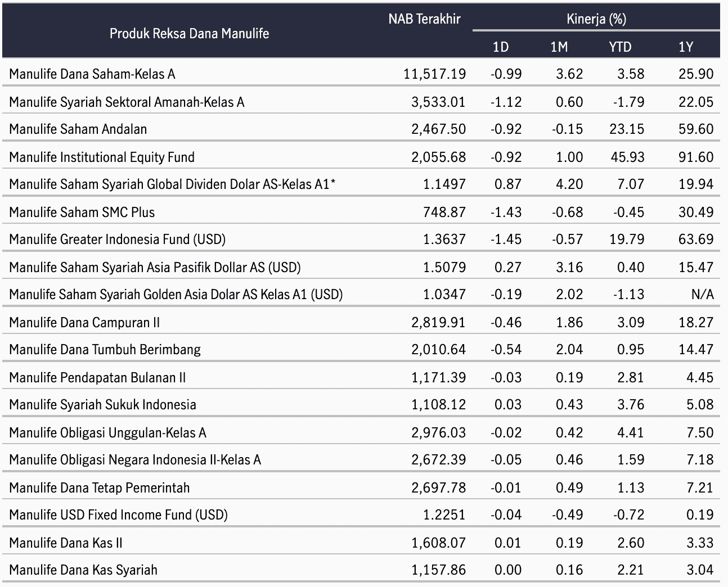The image size is (728, 587).
Task: Click the NAB value 3,533.01
Action: (439, 102)
